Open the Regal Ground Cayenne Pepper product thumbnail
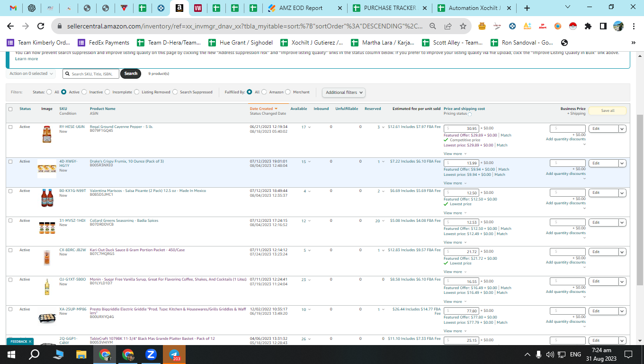This screenshot has width=644, height=364. coord(46,134)
